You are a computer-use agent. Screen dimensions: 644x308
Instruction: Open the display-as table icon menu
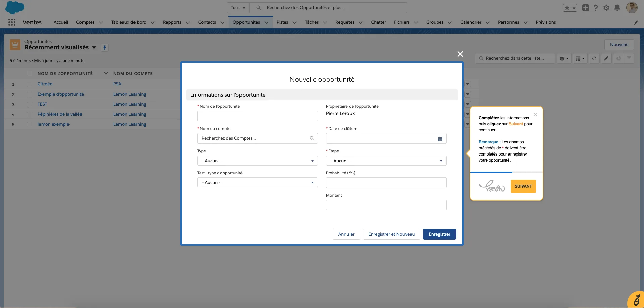pyautogui.click(x=580, y=58)
